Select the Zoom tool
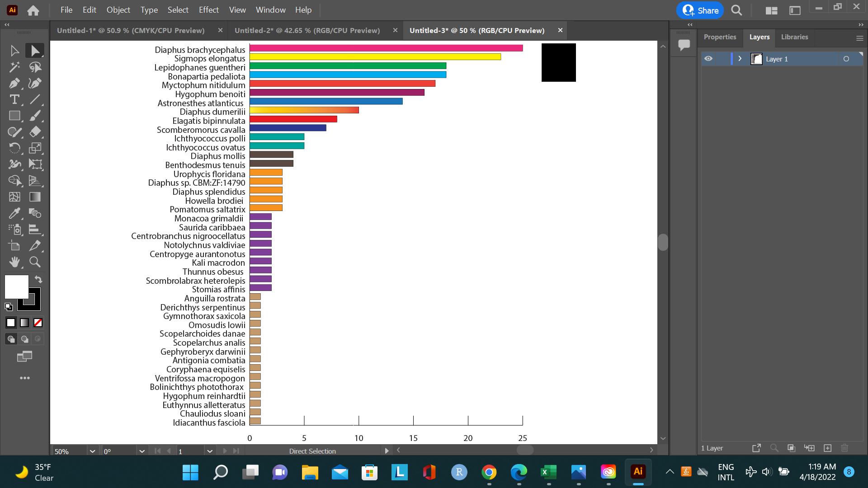Screen dimensions: 868x488 point(35,262)
